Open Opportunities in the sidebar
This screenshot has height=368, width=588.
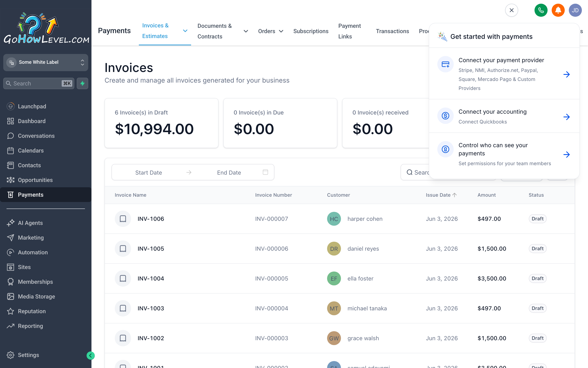tap(46, 180)
